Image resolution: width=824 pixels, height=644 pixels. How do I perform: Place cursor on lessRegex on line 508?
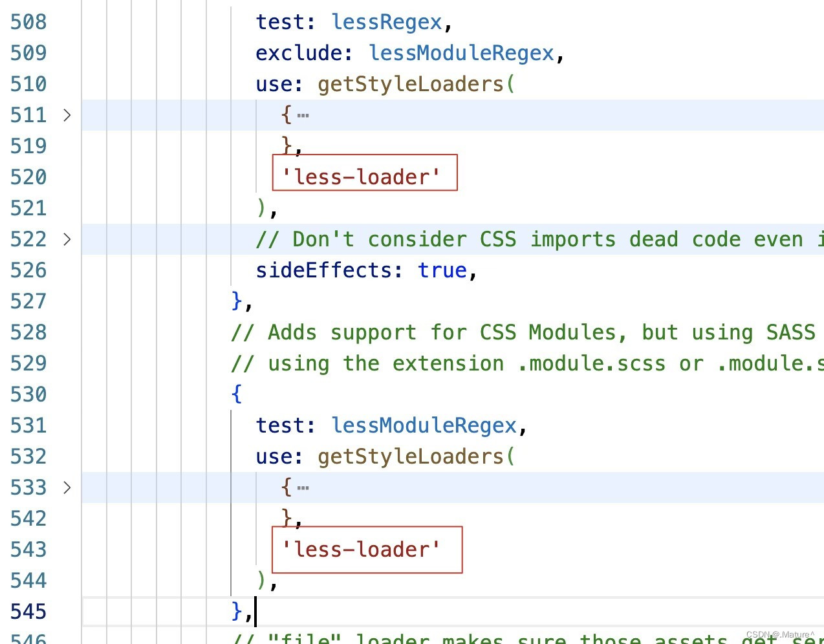[x=385, y=21]
